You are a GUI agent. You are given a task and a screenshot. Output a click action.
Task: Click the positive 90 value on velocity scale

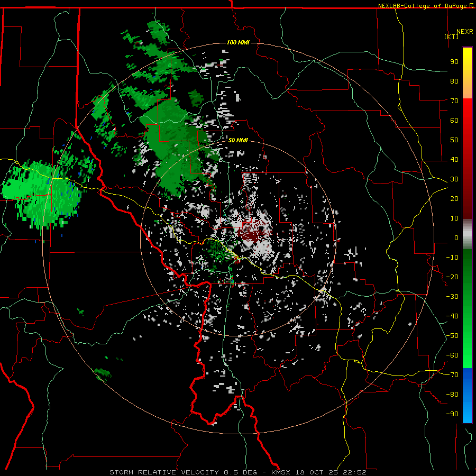454,62
